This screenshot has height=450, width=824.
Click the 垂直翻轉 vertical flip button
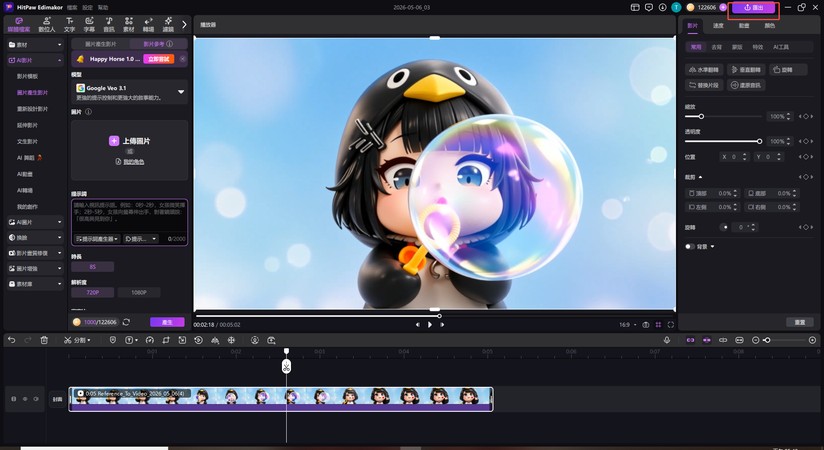746,69
